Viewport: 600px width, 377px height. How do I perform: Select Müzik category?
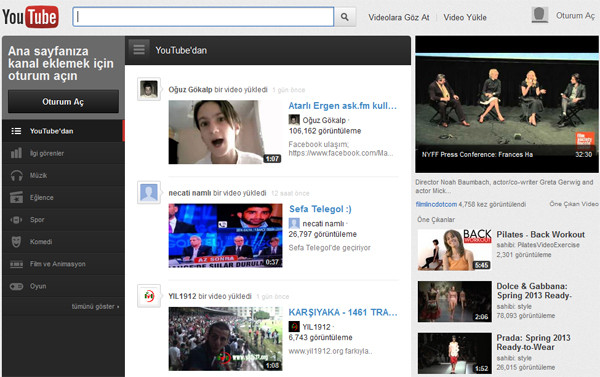(x=63, y=175)
